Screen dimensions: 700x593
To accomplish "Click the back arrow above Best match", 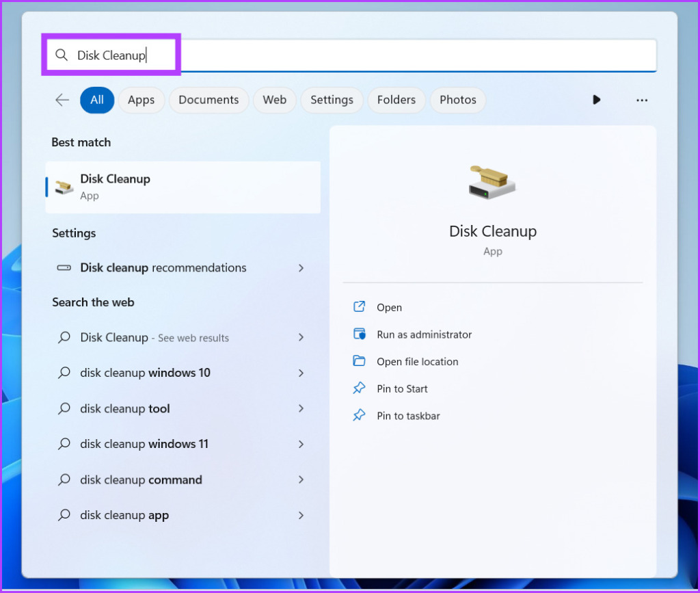I will [62, 100].
